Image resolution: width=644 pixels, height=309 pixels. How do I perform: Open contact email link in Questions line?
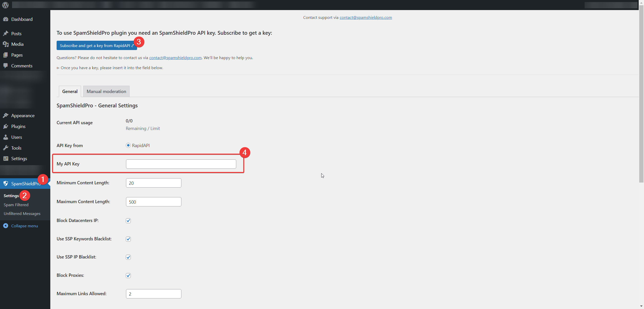pos(175,58)
